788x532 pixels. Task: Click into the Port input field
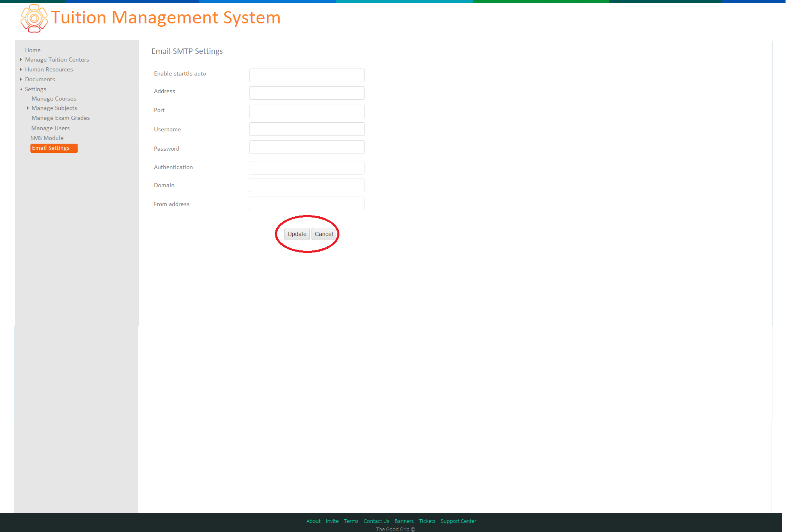307,111
